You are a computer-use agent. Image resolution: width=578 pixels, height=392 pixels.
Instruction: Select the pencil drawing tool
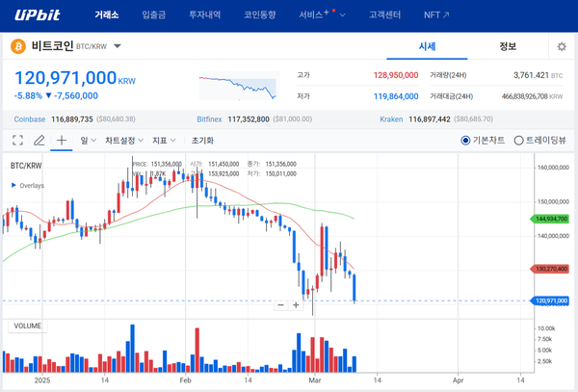[x=39, y=140]
